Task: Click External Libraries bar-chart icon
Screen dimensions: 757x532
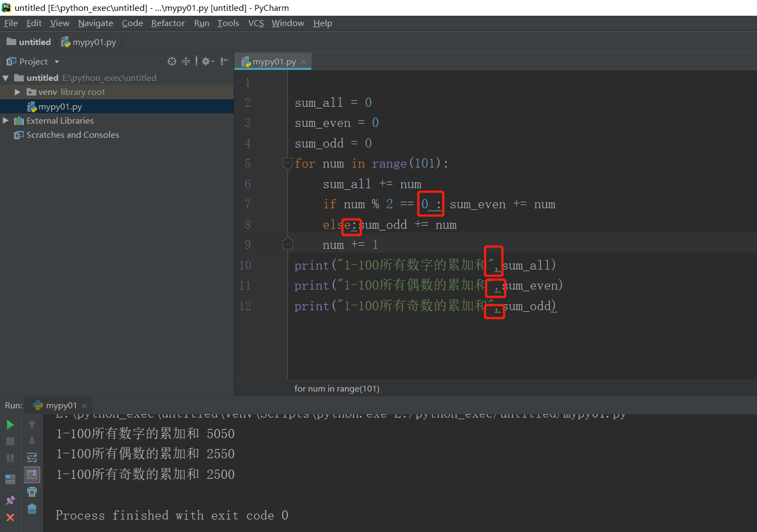Action: point(19,120)
